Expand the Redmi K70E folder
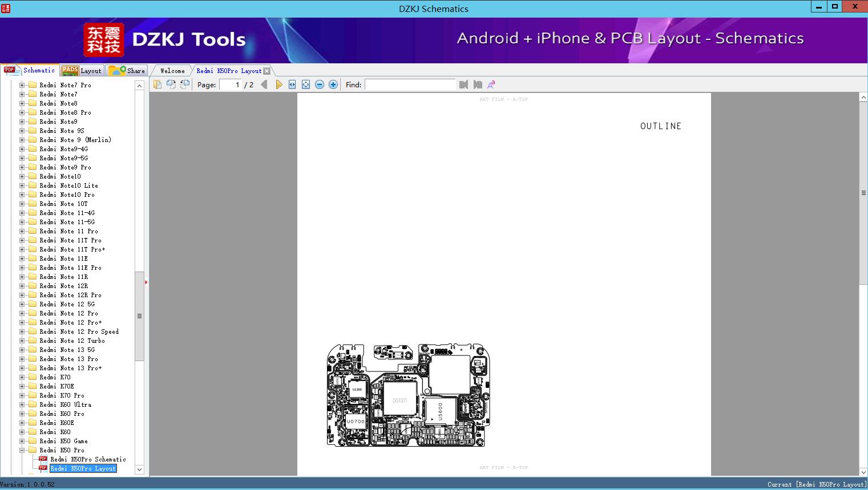Viewport: 868px width, 490px height. (x=22, y=386)
